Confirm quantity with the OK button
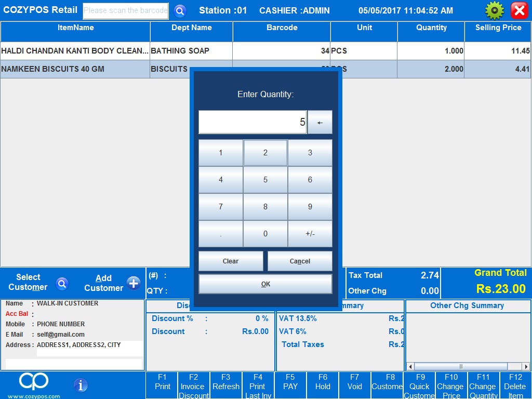Screen dimensions: 532x399 click(x=265, y=284)
